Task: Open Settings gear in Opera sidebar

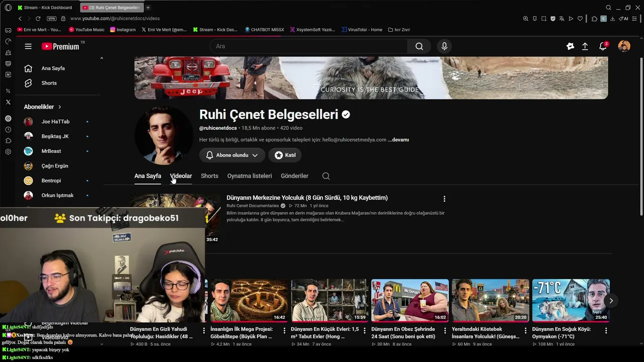Action: (8, 152)
